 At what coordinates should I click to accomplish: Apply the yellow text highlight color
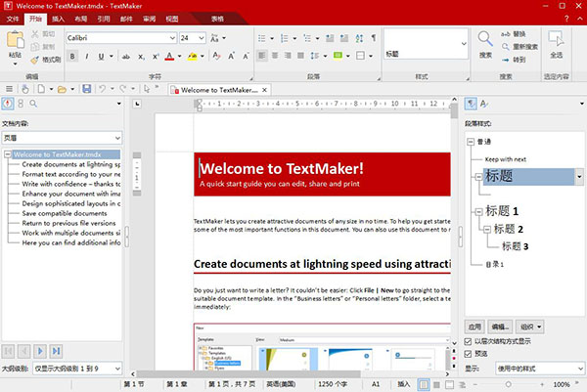[193, 57]
